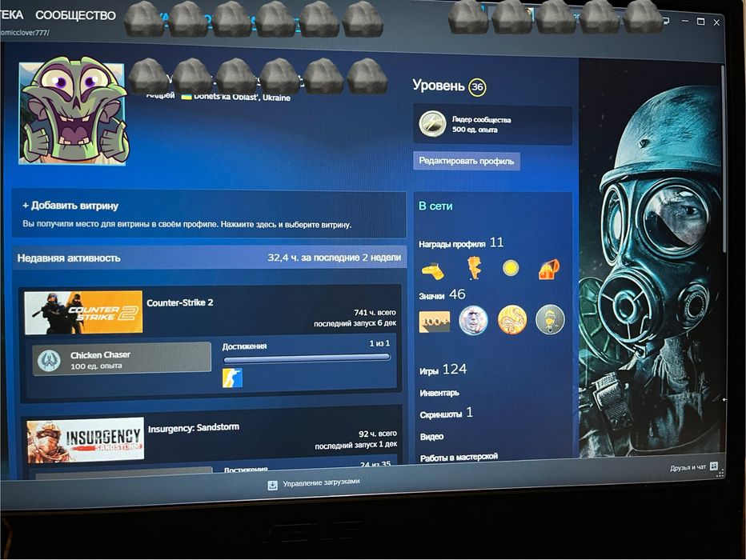746x560 pixels.
Task: Open Скриншоты link
Action: coord(447,413)
